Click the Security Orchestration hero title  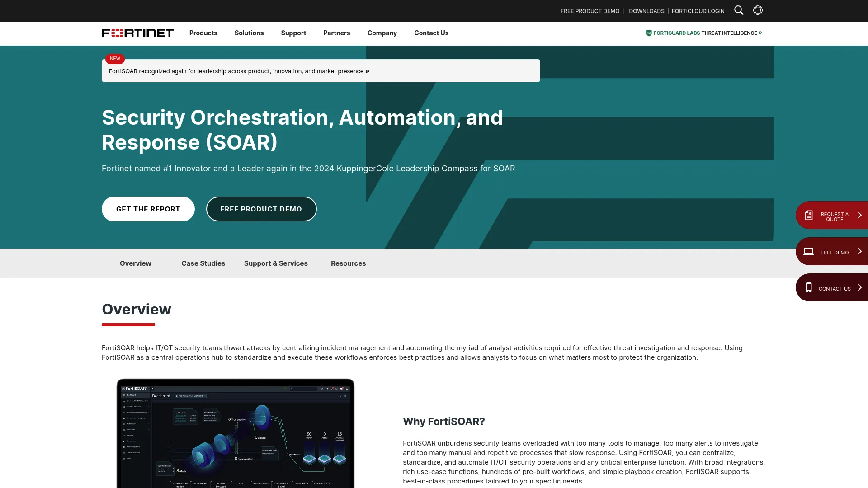click(x=302, y=130)
